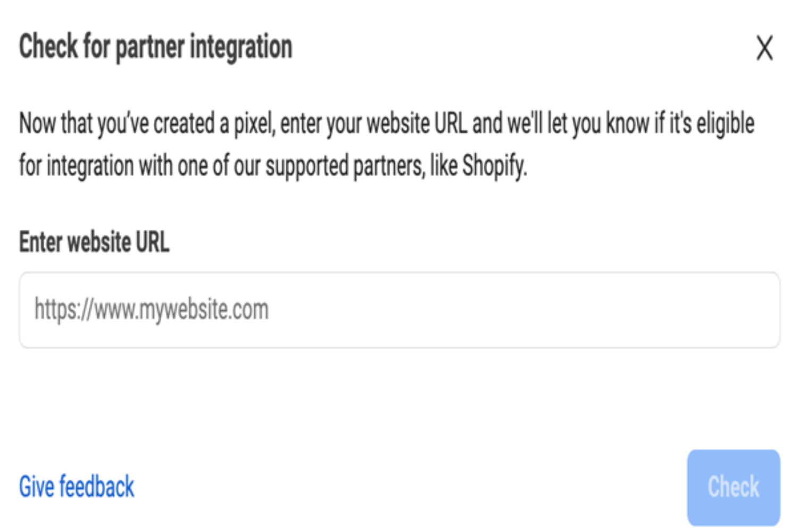
Task: Click the 'Enter website URL' label
Action: 94,243
